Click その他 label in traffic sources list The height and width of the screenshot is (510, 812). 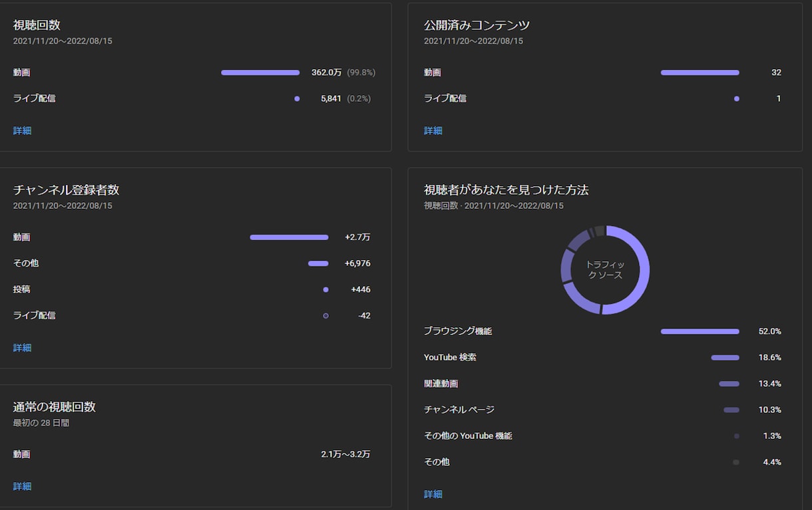(437, 462)
